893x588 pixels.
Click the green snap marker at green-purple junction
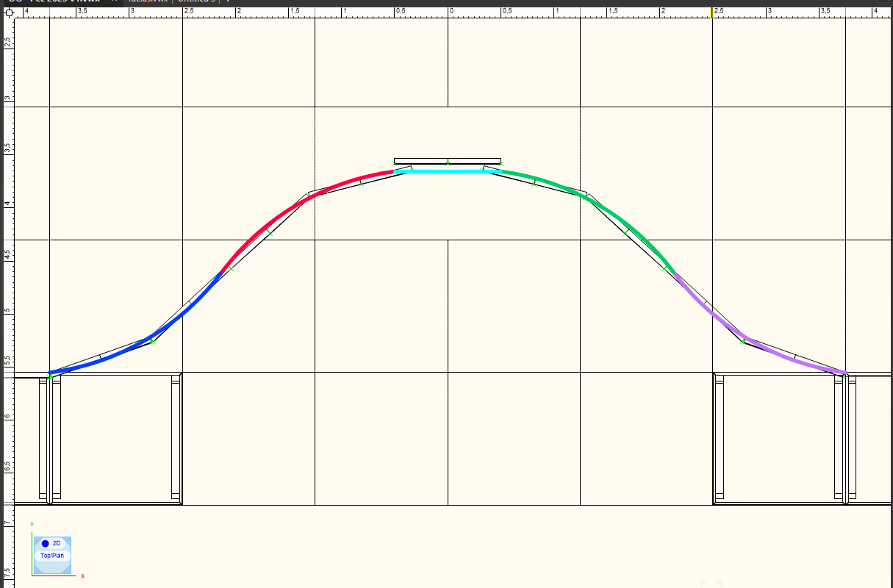(x=664, y=270)
